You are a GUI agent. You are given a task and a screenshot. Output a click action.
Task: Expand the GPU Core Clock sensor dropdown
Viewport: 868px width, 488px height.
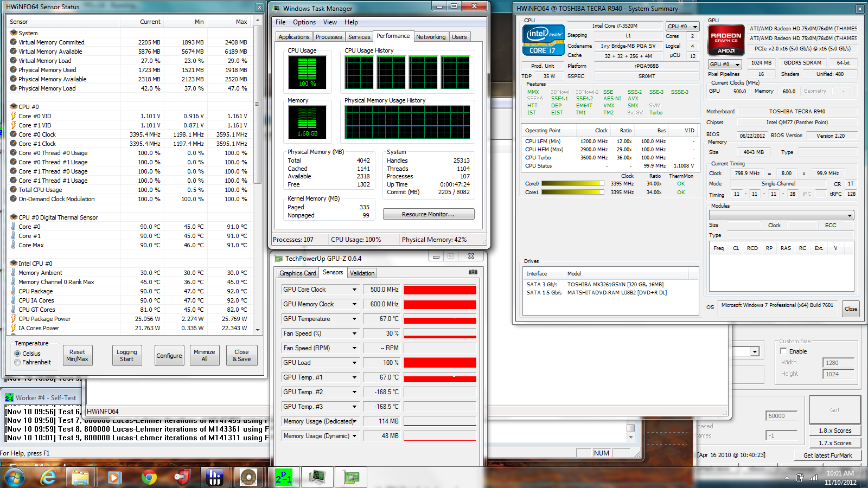point(354,290)
